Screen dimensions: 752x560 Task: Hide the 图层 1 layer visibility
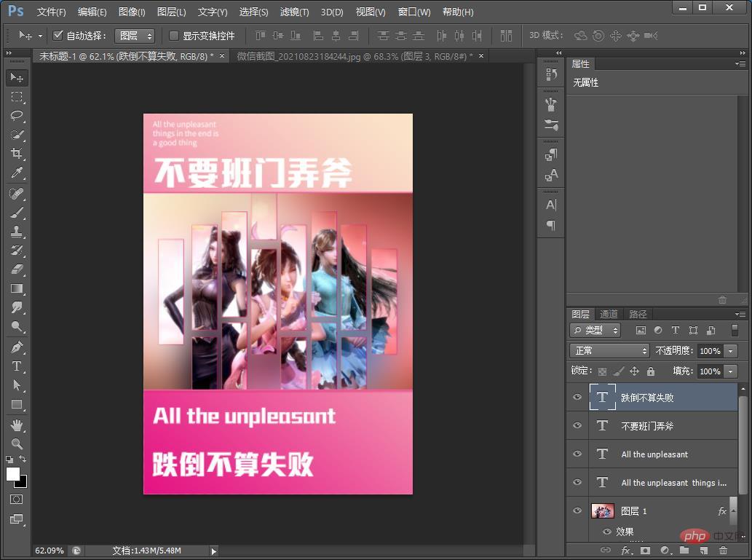(577, 510)
